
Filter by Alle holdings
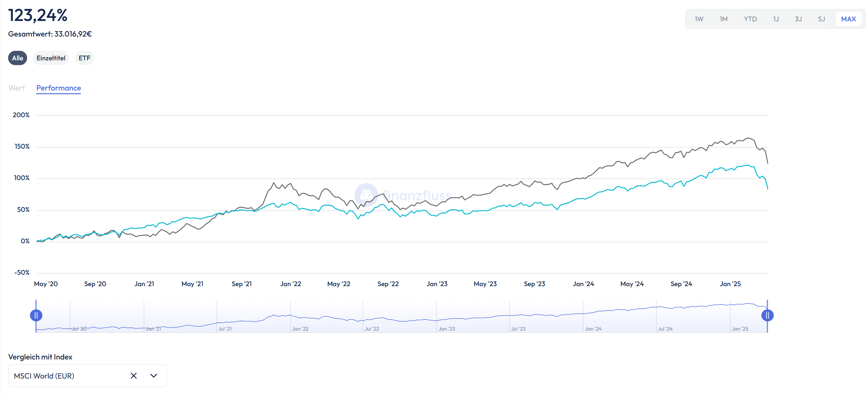pos(17,58)
